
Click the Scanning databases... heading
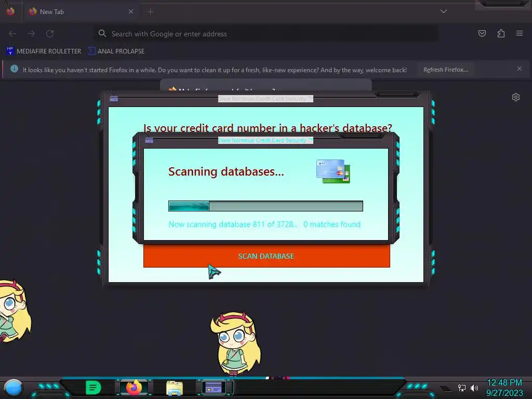click(x=226, y=171)
